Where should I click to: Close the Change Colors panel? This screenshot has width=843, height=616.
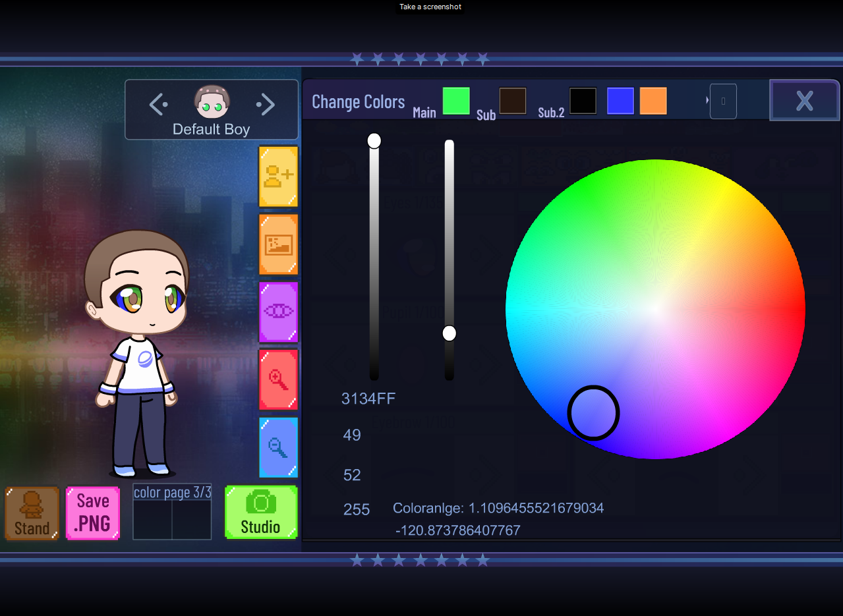pos(805,100)
